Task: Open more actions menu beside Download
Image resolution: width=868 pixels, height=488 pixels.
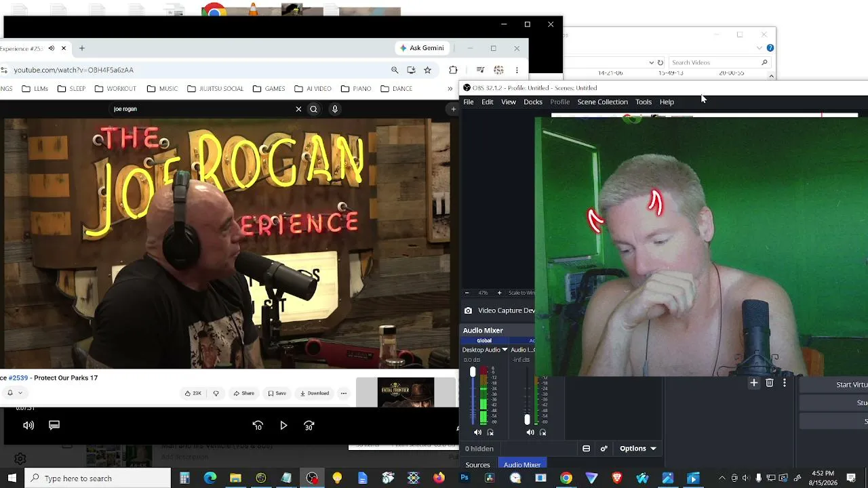Action: [343, 393]
